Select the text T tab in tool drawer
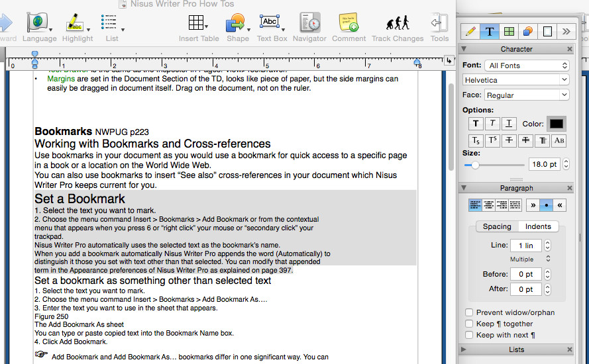589x364 pixels. pyautogui.click(x=490, y=32)
